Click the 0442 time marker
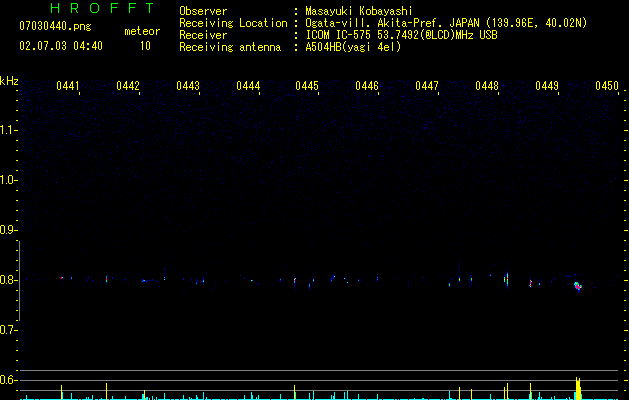 (128, 86)
